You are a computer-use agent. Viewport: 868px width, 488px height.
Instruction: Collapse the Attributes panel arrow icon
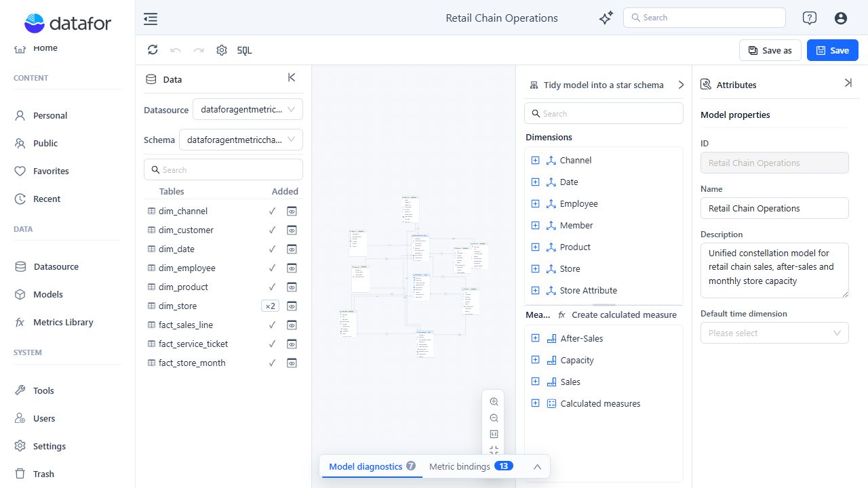(x=848, y=83)
